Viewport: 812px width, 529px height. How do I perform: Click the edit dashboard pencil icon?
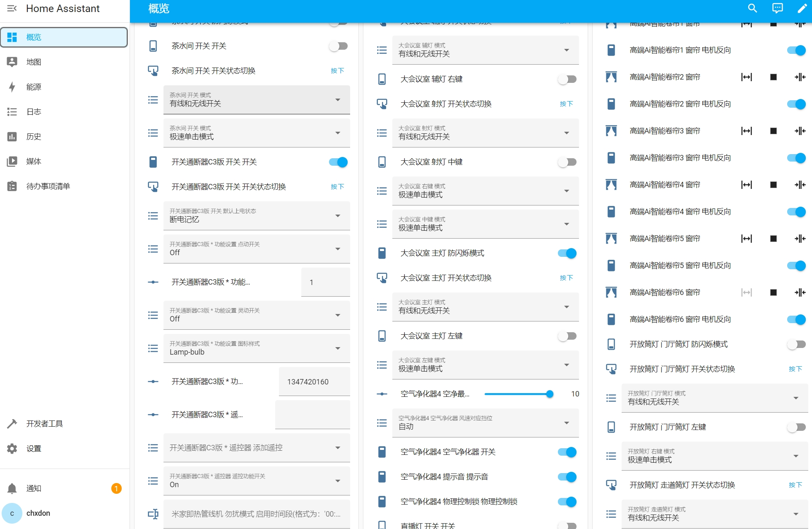(x=802, y=9)
